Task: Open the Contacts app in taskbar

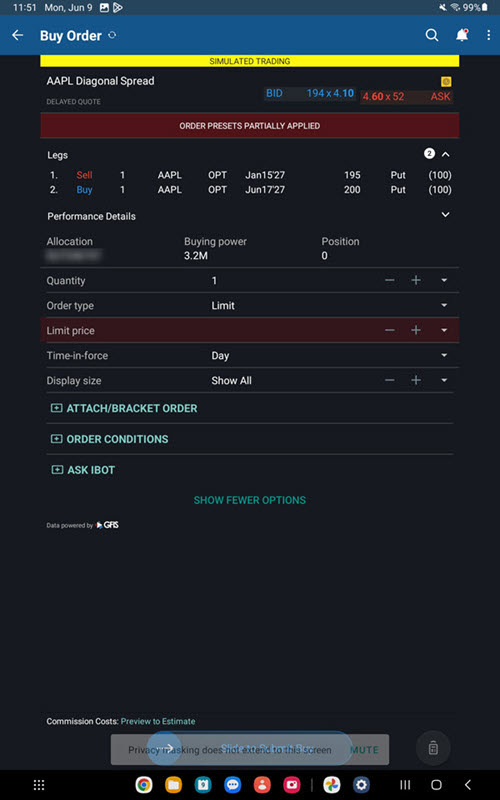Action: pos(262,785)
